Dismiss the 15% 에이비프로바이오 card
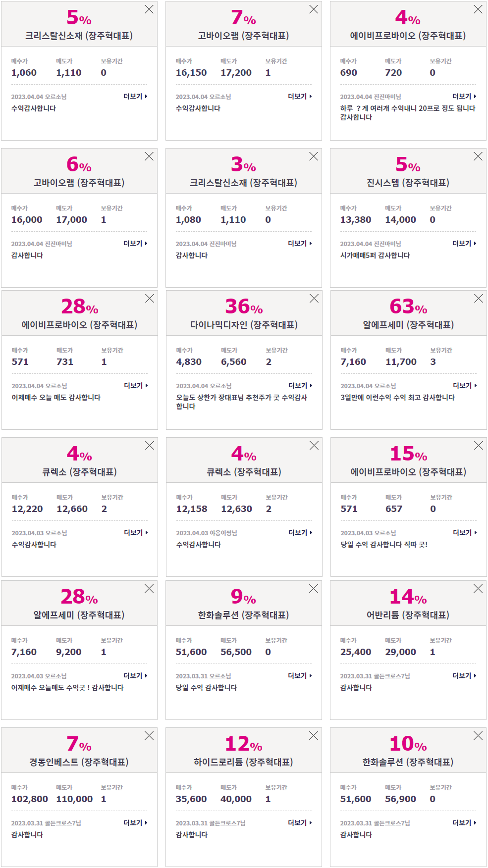The image size is (488, 868). click(479, 446)
